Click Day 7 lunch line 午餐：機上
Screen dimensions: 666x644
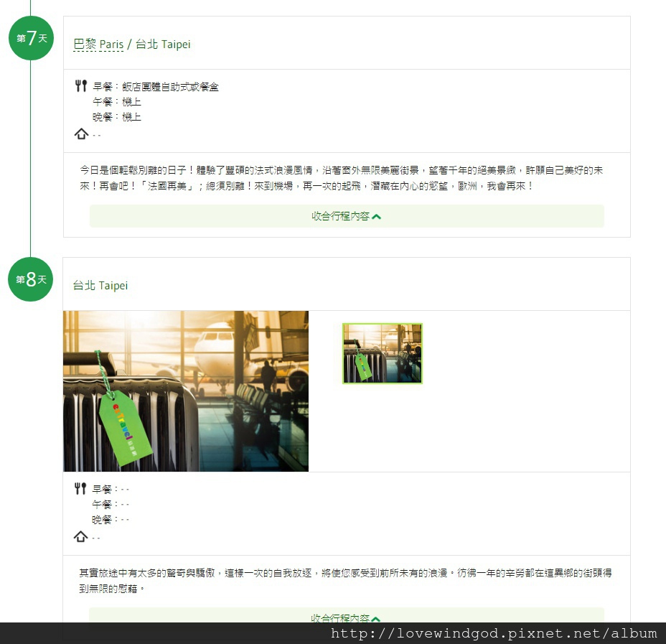pos(117,102)
